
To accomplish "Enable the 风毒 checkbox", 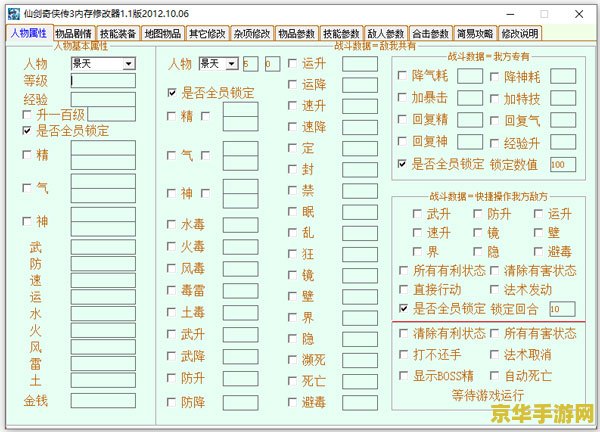I will coord(171,269).
